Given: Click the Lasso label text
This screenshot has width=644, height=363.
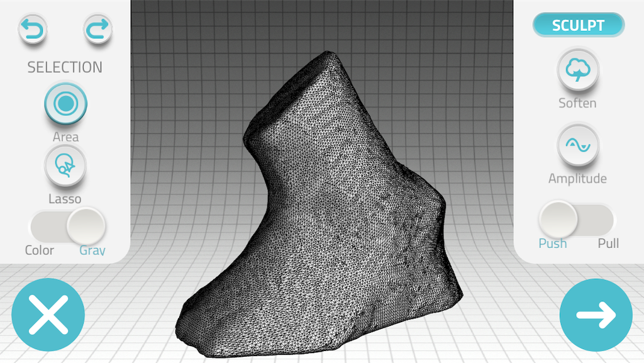Looking at the screenshot, I should 65,199.
